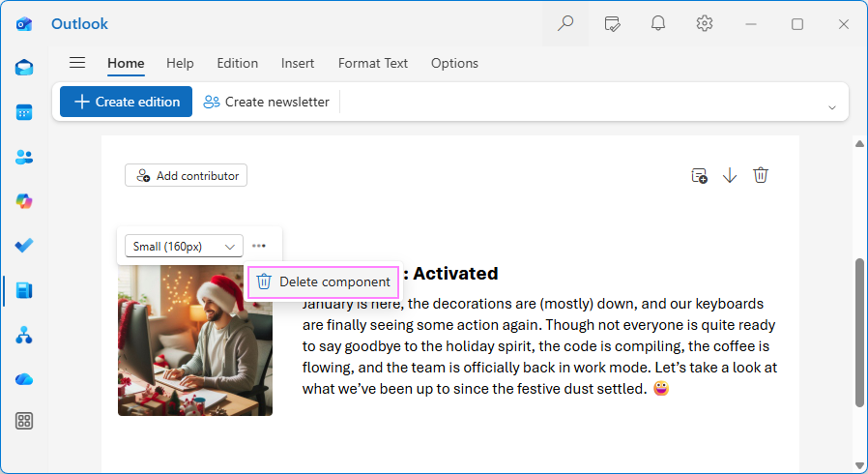This screenshot has height=474, width=868.
Task: Switch to the Insert tab
Action: click(x=298, y=63)
